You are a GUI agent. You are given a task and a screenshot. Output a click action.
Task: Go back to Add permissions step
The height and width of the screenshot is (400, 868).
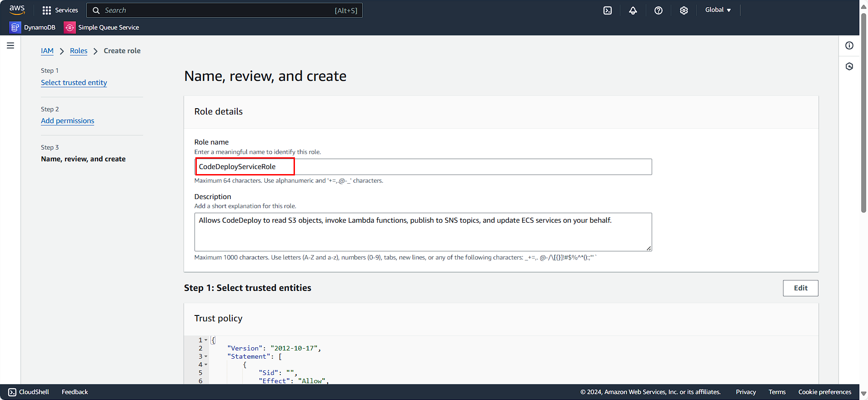68,121
